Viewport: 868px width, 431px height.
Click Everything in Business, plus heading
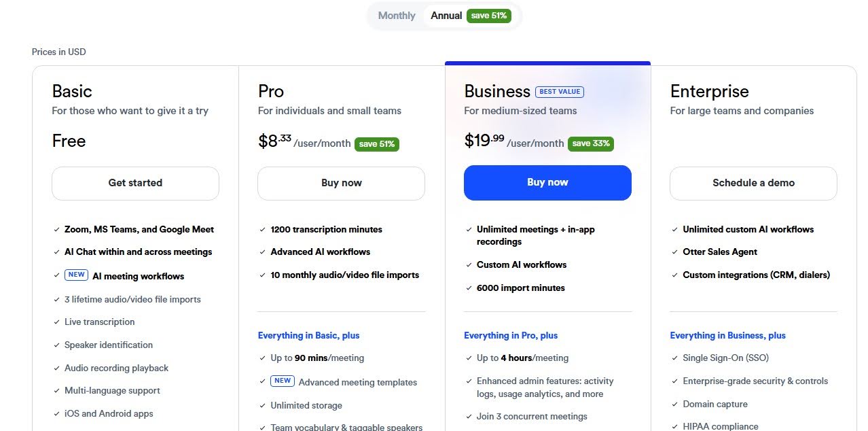coord(727,335)
